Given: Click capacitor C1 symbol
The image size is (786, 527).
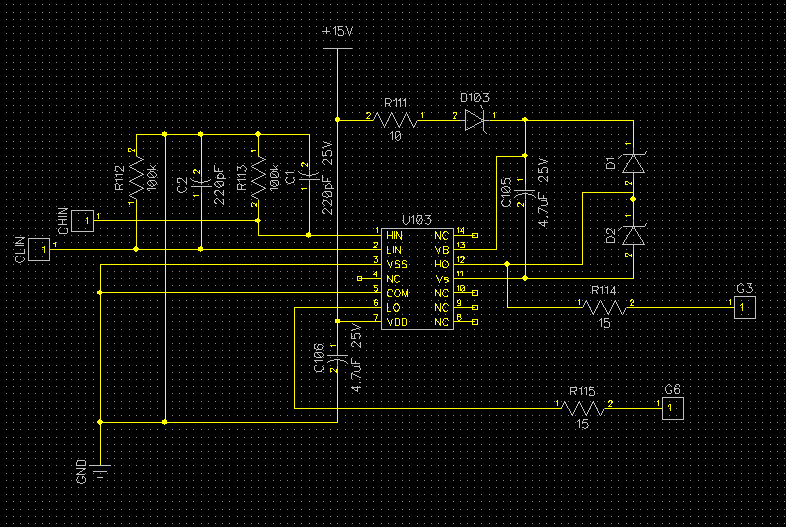Looking at the screenshot, I should [x=309, y=175].
